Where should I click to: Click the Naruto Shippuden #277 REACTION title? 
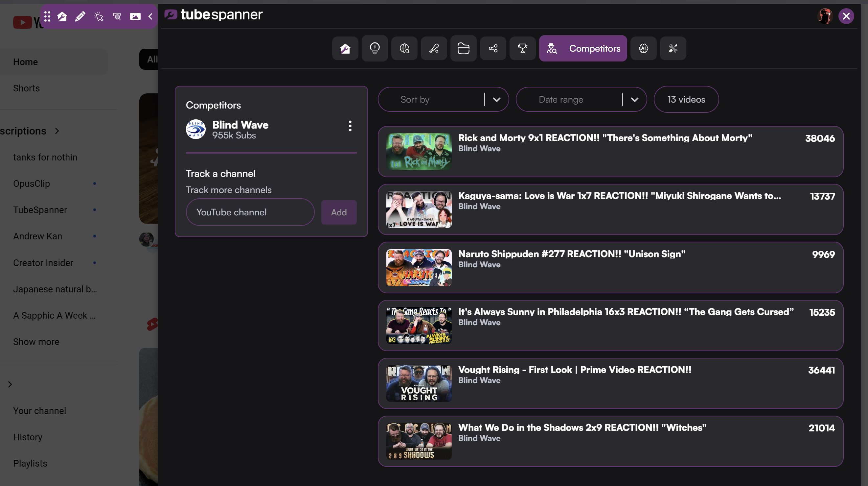(572, 254)
